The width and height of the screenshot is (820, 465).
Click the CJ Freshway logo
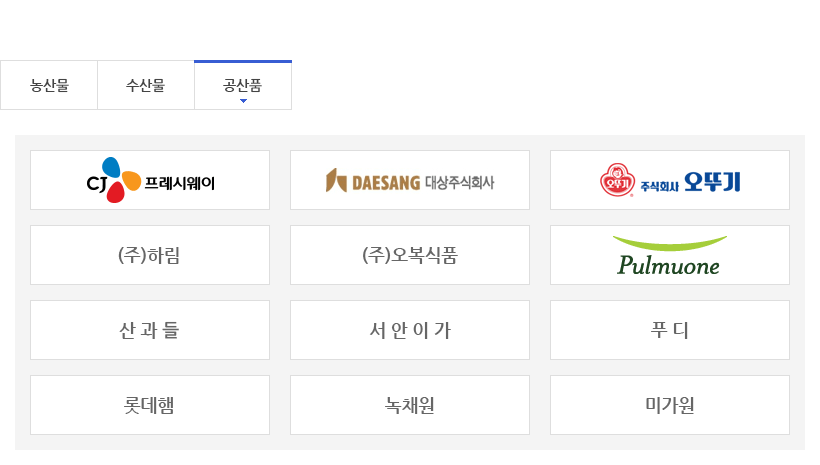151,180
